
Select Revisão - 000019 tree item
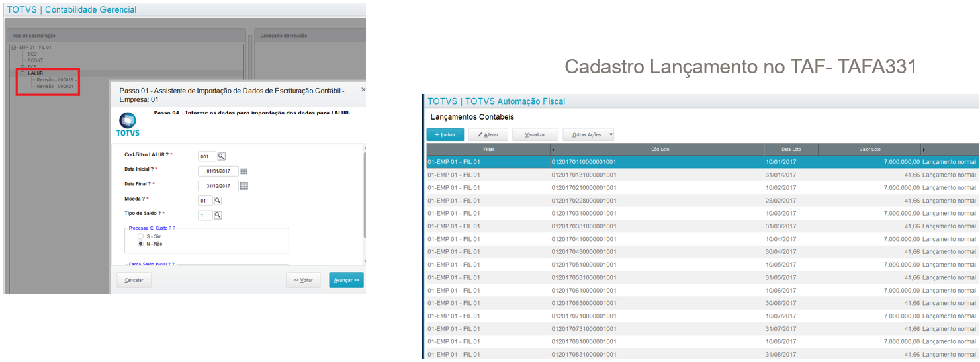56,80
